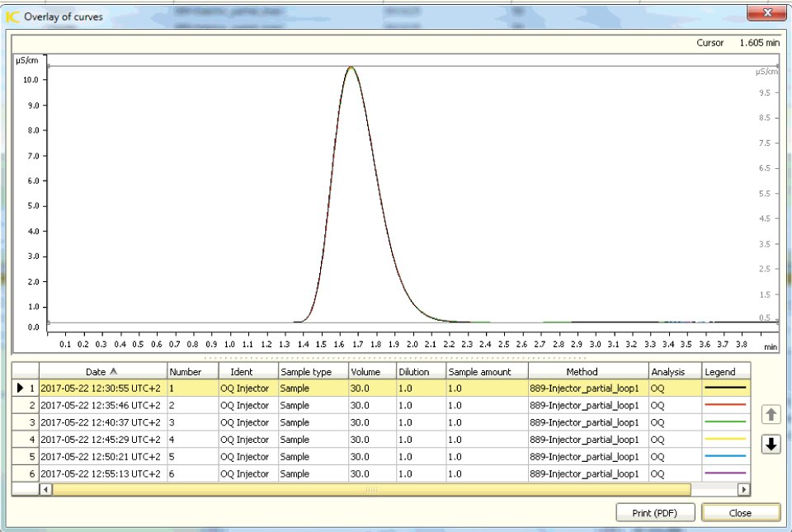
Task: Select the row 1 indicator arrow
Action: (20, 388)
